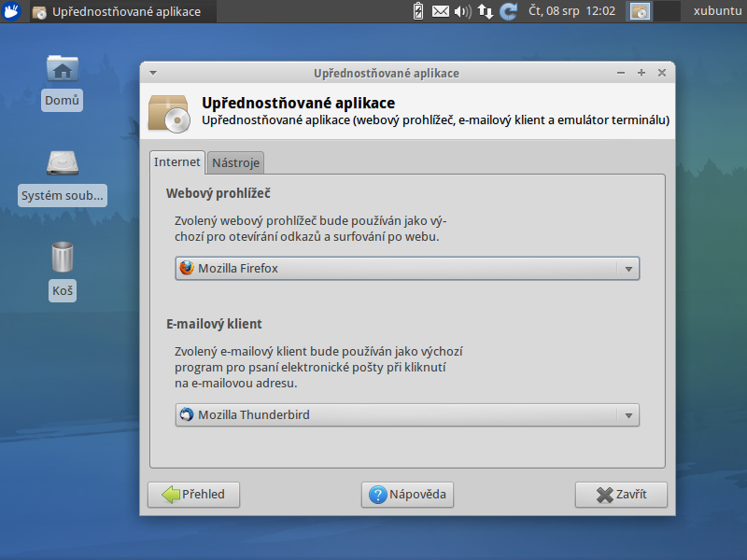The height and width of the screenshot is (560, 747).
Task: Select the Internet tab
Action: (177, 161)
